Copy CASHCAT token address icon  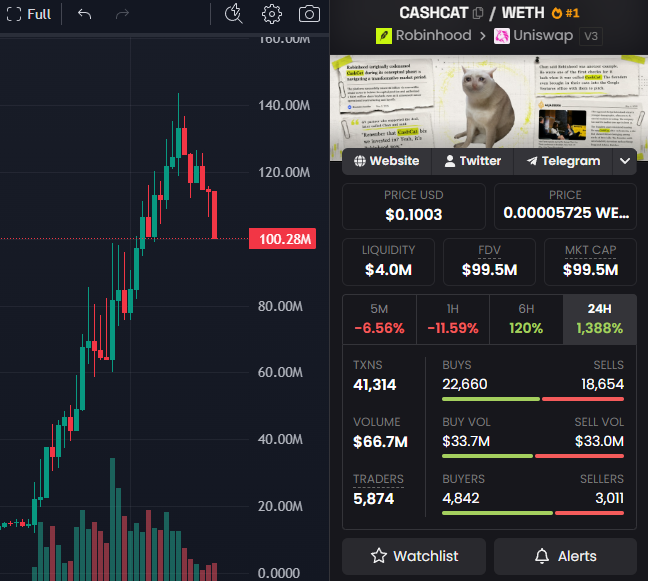tap(478, 13)
